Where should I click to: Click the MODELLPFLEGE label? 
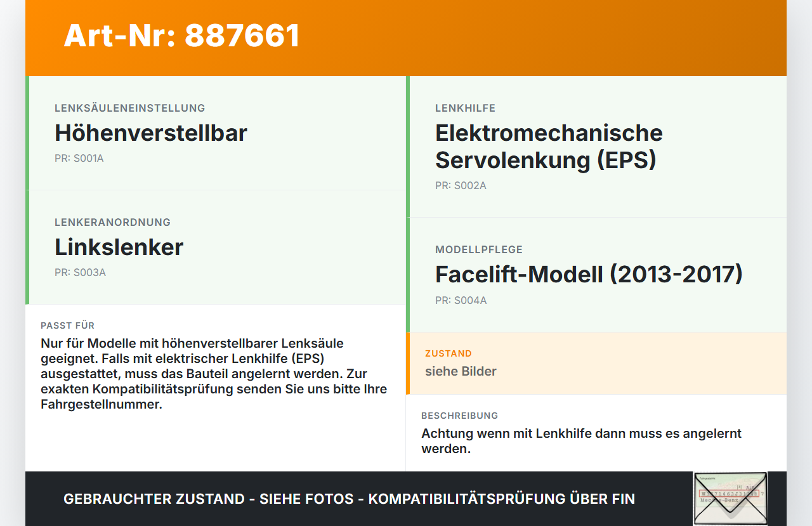pyautogui.click(x=479, y=250)
